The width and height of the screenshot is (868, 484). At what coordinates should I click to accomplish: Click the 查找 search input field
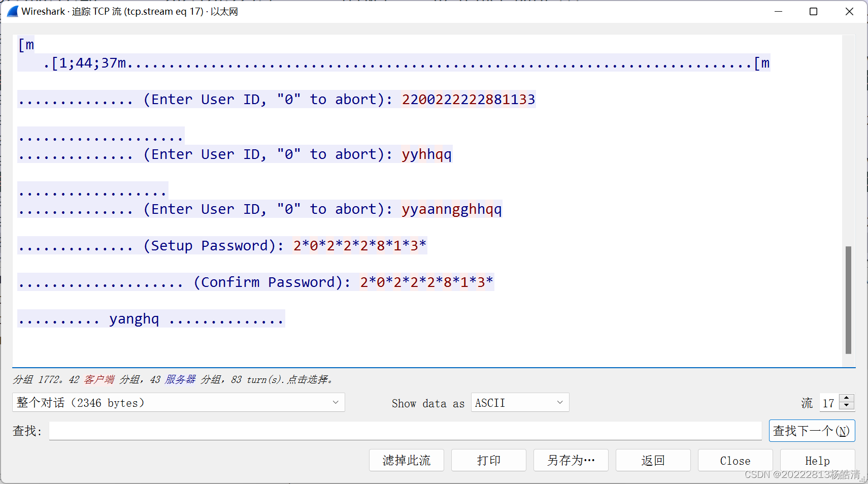(x=405, y=431)
